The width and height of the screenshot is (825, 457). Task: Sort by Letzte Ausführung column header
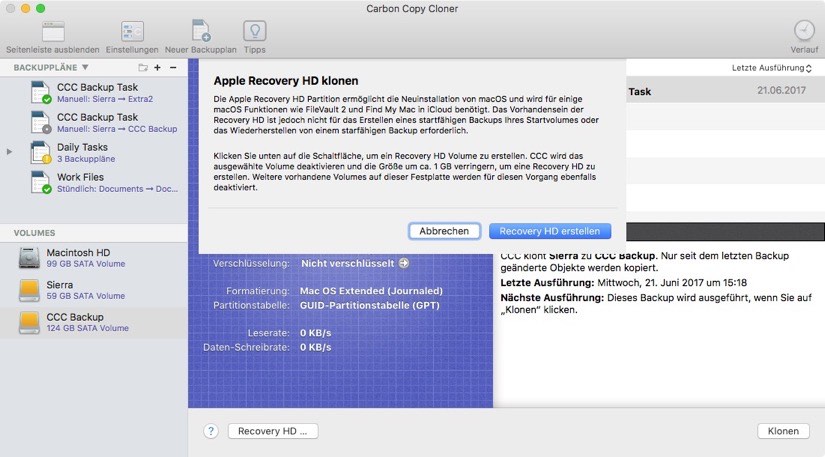point(771,68)
